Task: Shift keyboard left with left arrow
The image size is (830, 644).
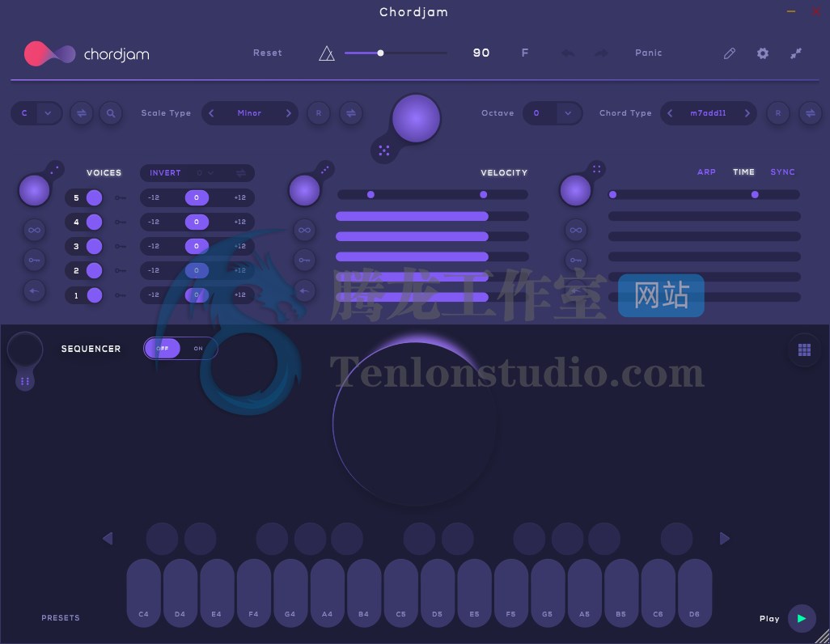Action: tap(108, 539)
